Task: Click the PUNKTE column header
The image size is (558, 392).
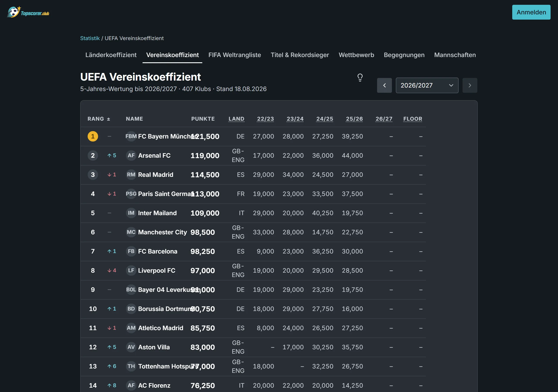Action: 203,119
